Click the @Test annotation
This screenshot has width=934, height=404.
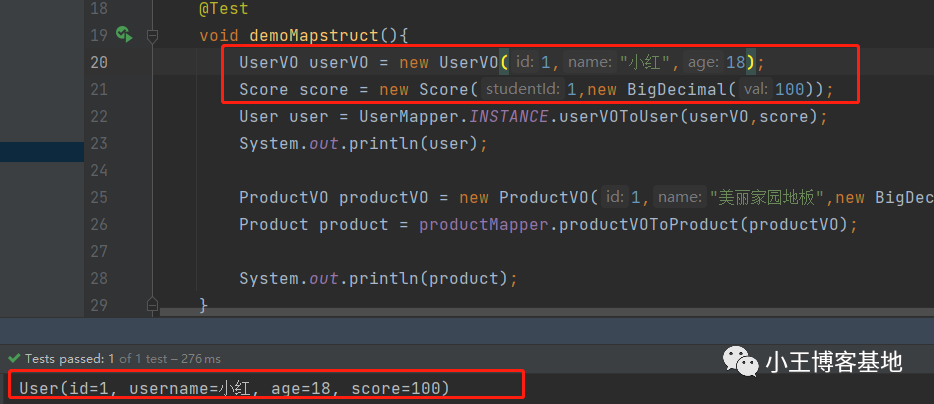(224, 9)
